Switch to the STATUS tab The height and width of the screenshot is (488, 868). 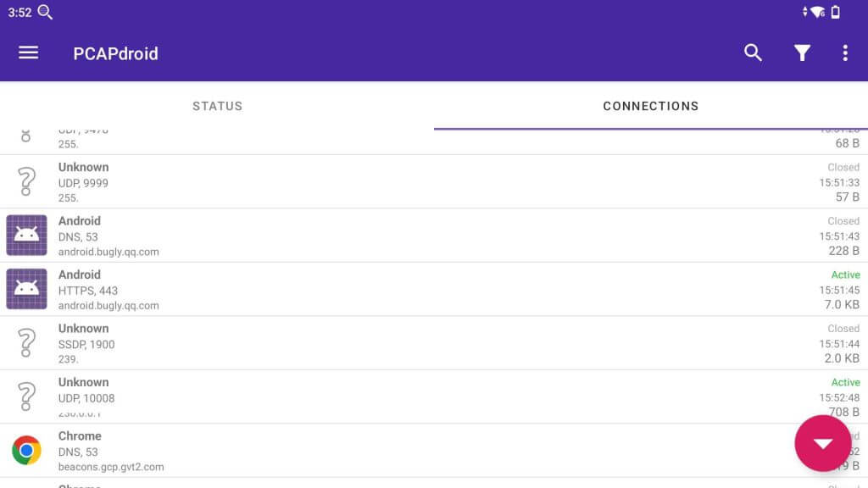pos(217,106)
